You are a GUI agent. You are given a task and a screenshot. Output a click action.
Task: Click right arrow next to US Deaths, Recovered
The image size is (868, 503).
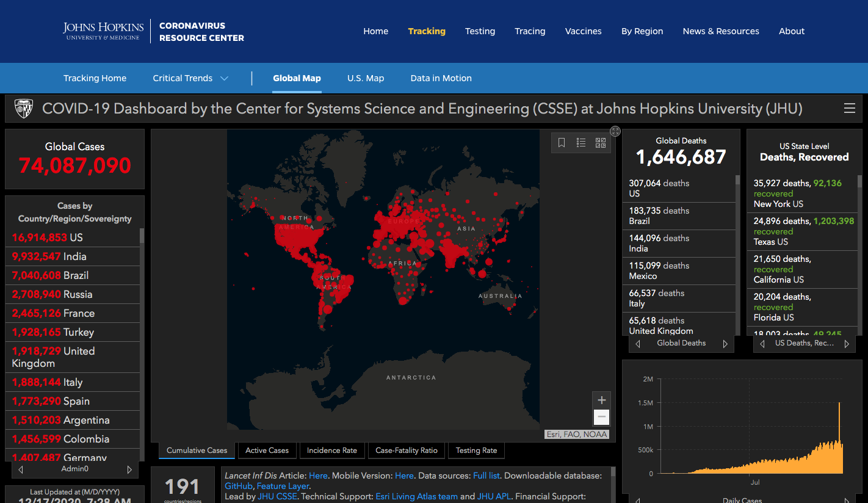tap(847, 344)
